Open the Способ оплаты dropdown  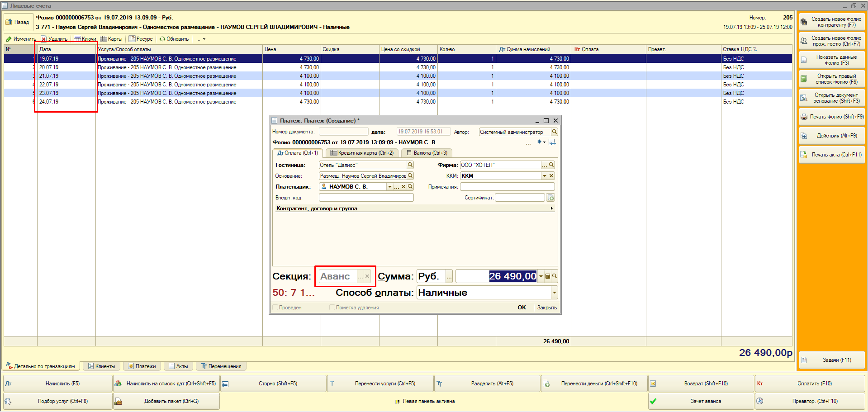pyautogui.click(x=554, y=293)
